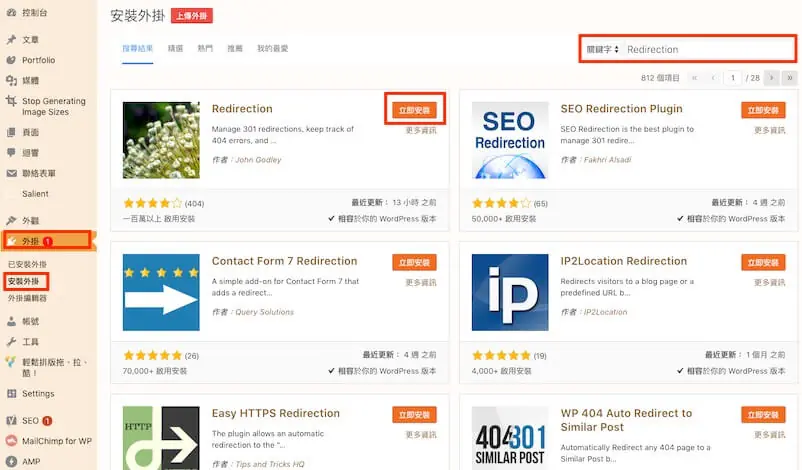Viewport: 802px width, 470px height.
Task: Open the 帳號 users icon
Action: coord(11,321)
